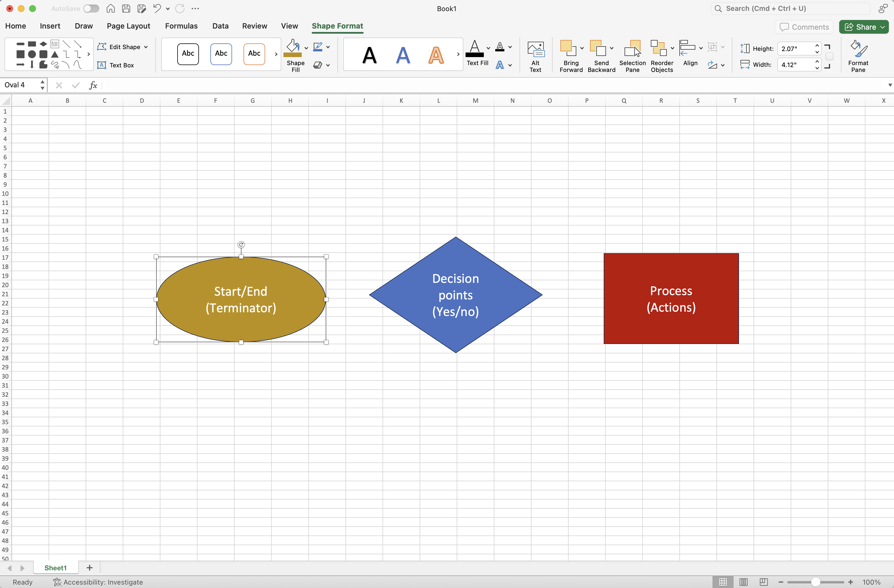Increase shape Width with up stepper
Viewport: 894px width, 588px height.
(x=817, y=62)
